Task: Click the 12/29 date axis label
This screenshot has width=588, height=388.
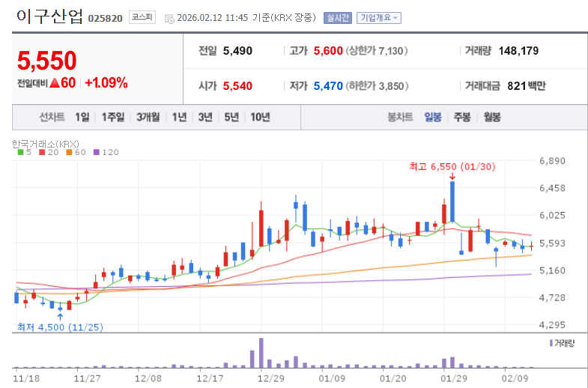Action: tap(270, 378)
